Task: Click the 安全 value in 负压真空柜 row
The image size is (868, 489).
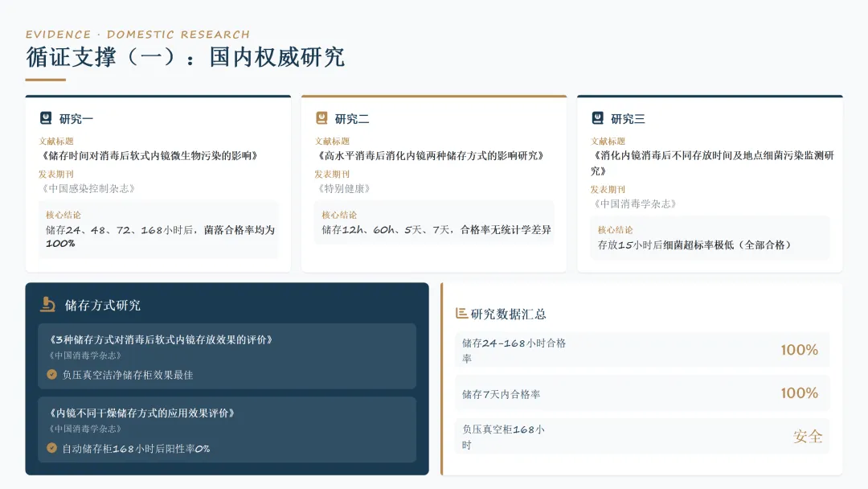Action: 808,437
